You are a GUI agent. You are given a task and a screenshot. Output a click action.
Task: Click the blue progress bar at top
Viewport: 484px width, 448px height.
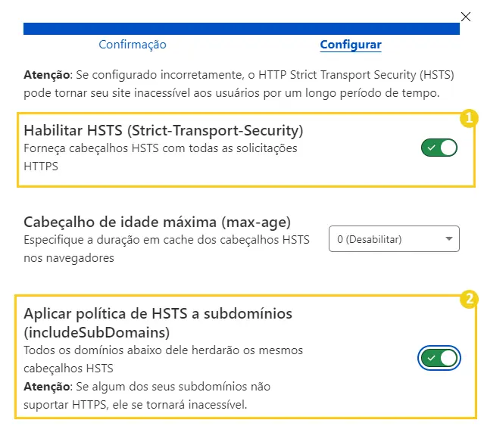(241, 29)
